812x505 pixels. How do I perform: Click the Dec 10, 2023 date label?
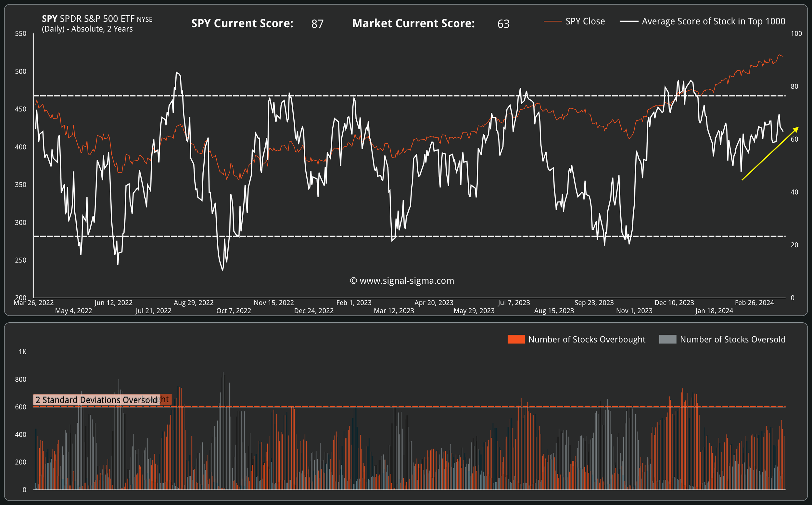coord(674,303)
